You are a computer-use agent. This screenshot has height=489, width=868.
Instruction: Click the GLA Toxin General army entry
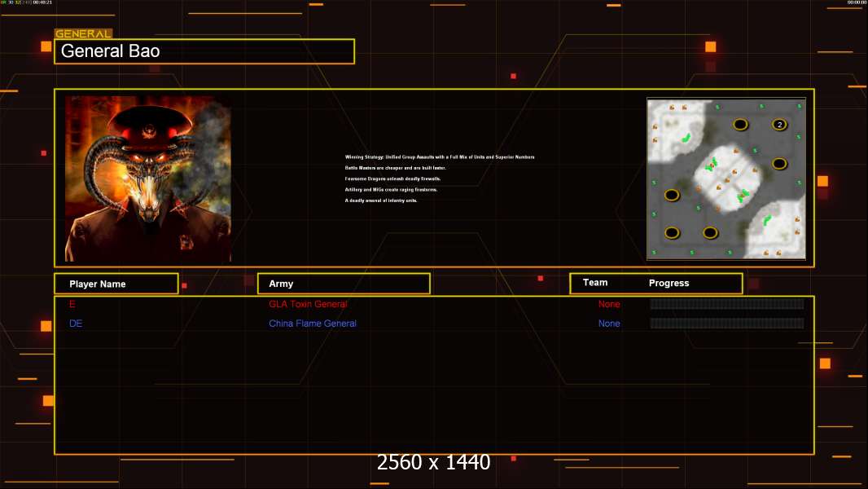click(308, 304)
